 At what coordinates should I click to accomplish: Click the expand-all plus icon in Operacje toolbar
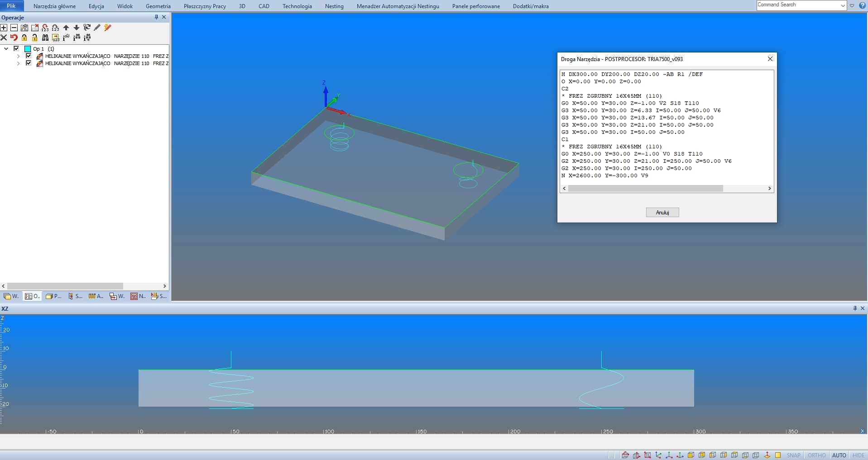4,28
